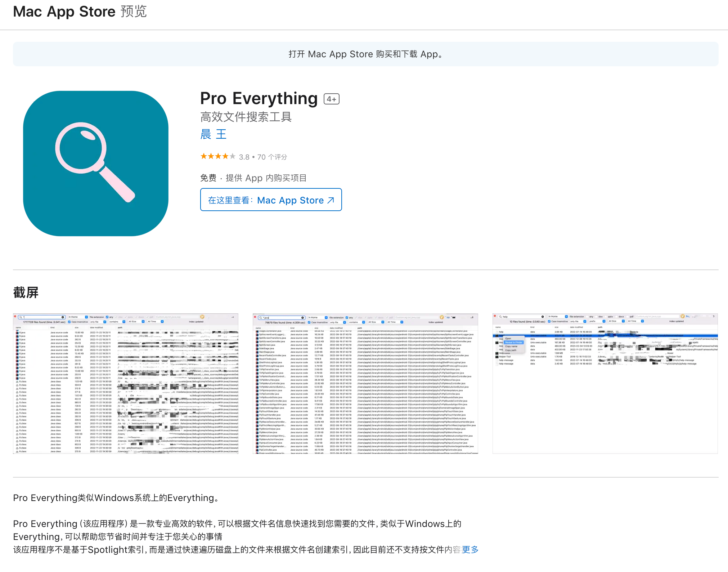Click the 4+ age rating badge
This screenshot has height=572, width=728.
click(x=332, y=98)
